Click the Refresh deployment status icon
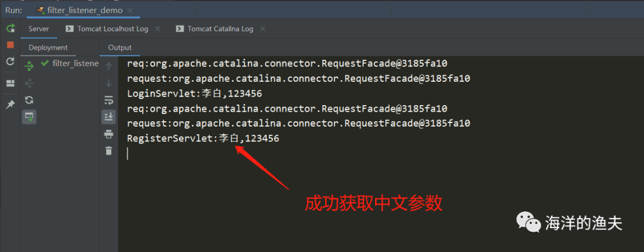644x252 pixels. 29,100
